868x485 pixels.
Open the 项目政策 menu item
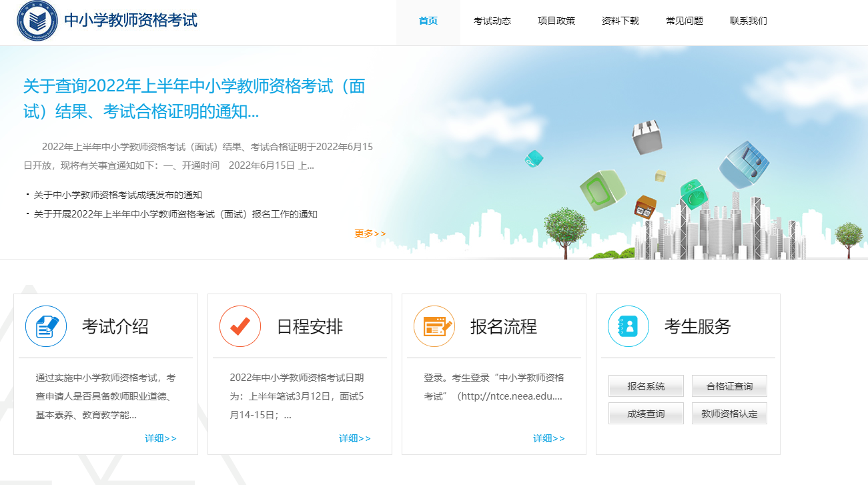[556, 21]
